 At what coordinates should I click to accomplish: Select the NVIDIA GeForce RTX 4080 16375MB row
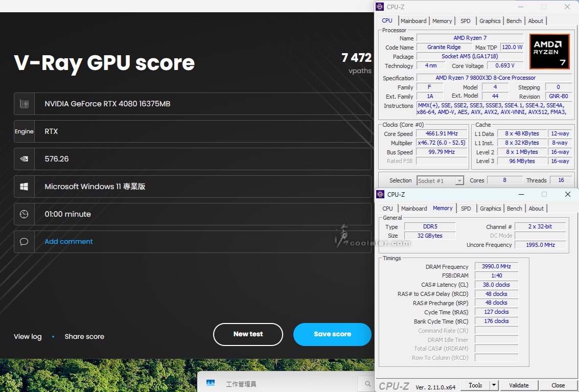[x=192, y=104]
